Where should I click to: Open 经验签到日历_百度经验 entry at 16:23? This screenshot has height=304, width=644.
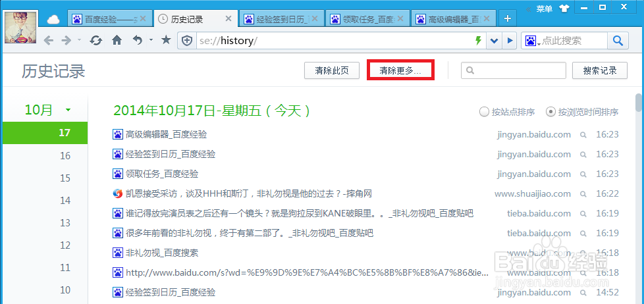171,154
